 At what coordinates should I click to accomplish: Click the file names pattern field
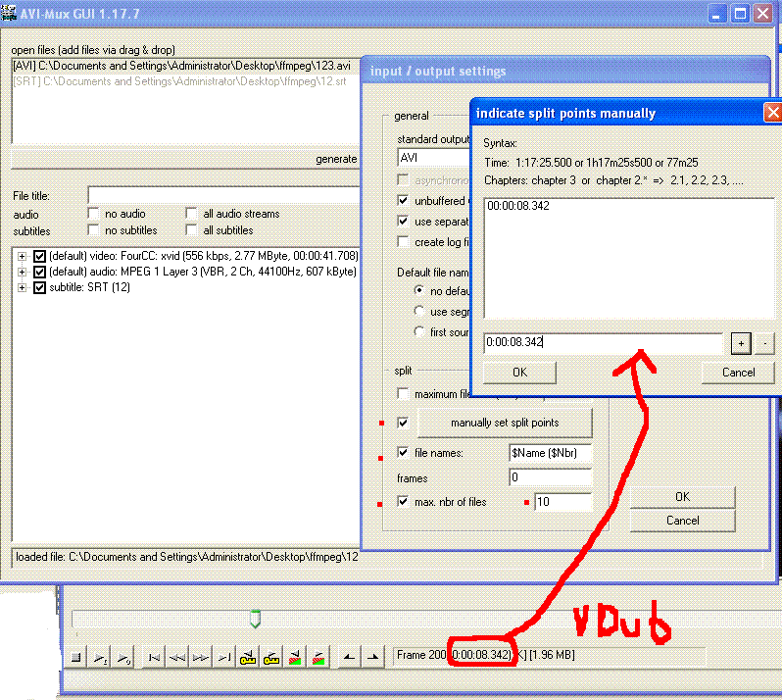(x=550, y=453)
